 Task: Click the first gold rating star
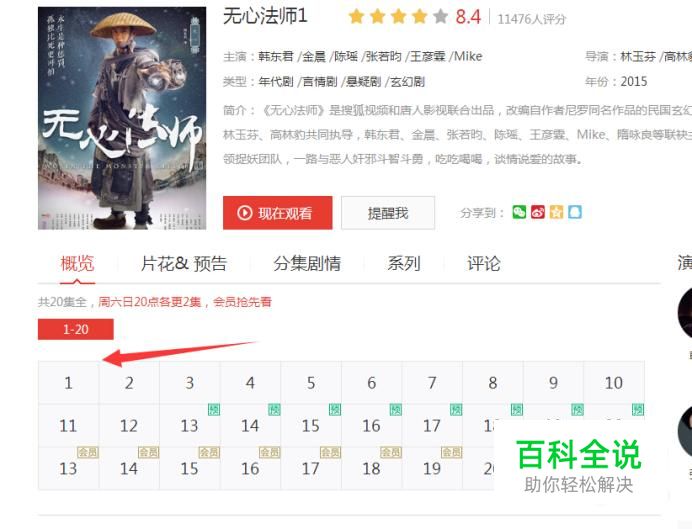356,17
